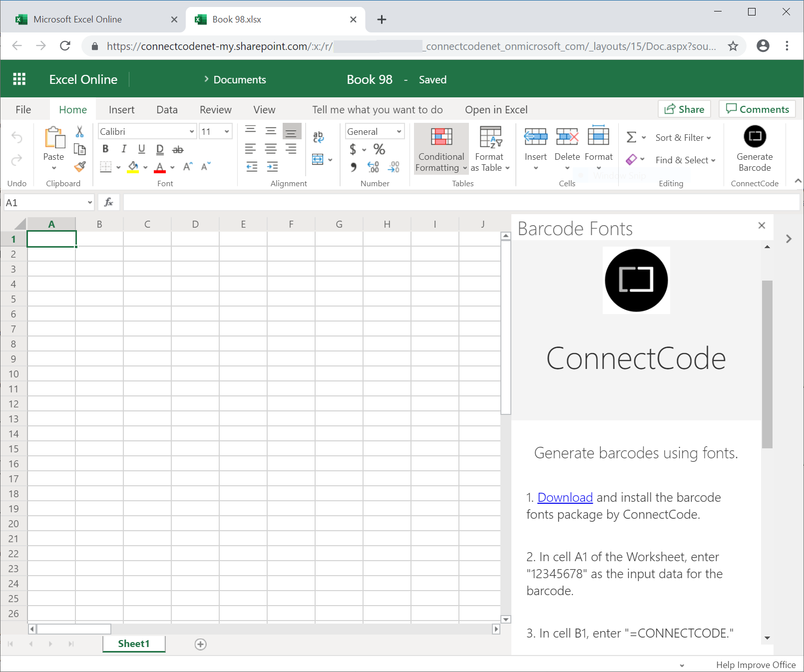The width and height of the screenshot is (804, 672).
Task: Click the Documents breadcrumb link
Action: [240, 79]
